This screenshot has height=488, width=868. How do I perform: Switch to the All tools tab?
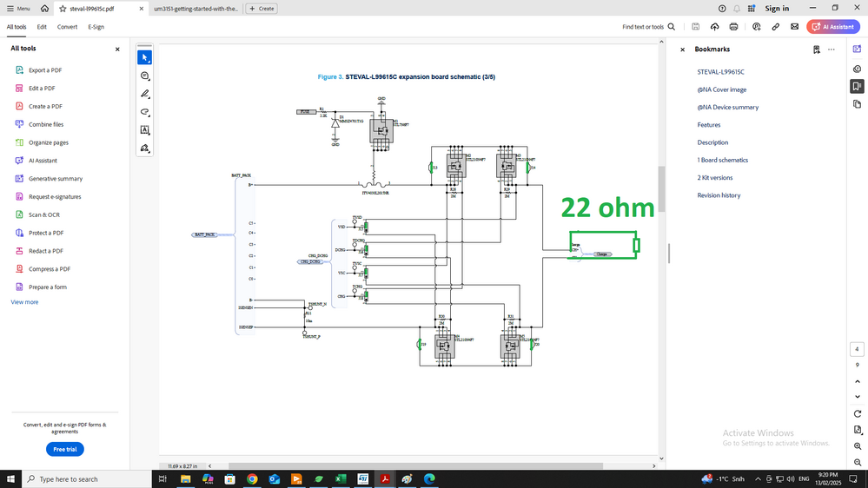(17, 27)
